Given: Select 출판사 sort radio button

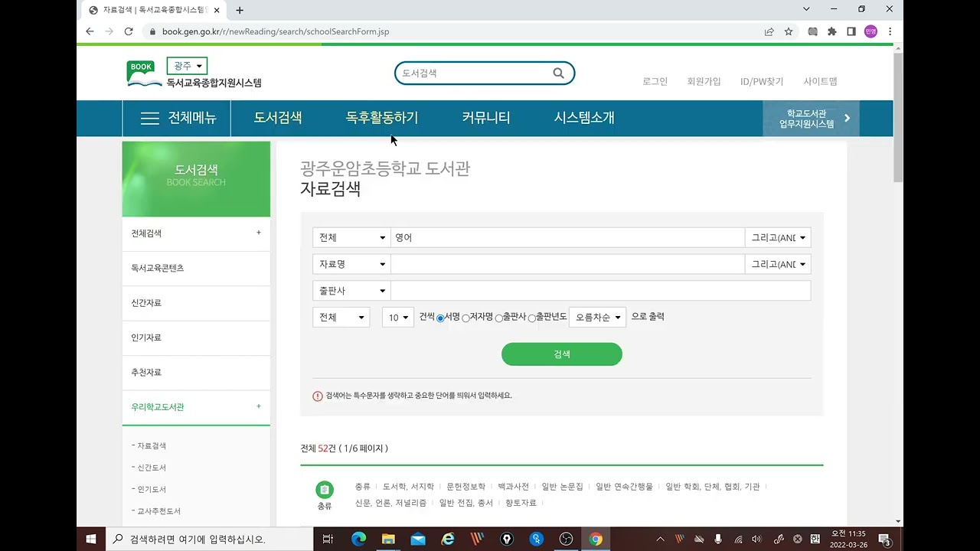Looking at the screenshot, I should (498, 318).
